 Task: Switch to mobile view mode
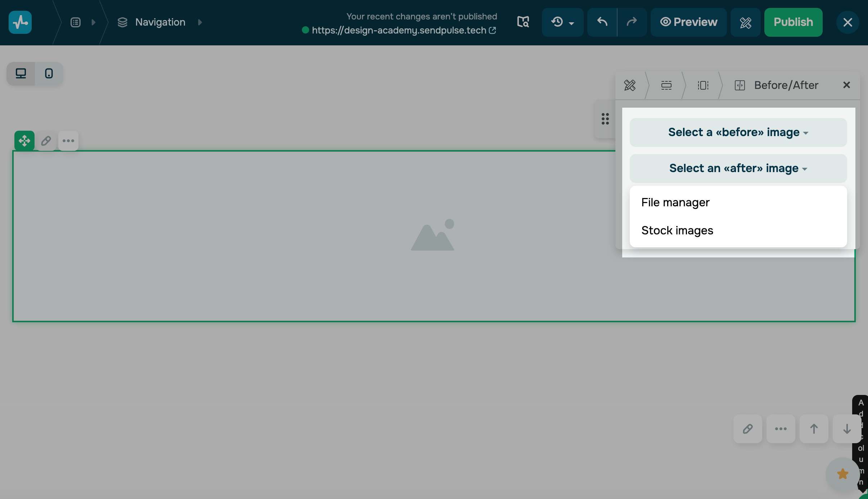pos(49,73)
